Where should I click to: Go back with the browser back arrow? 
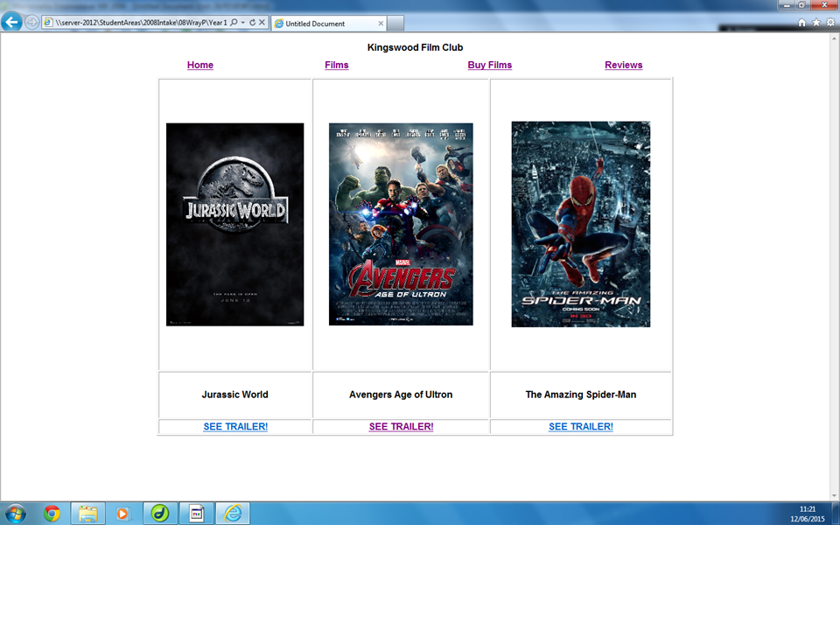point(11,23)
